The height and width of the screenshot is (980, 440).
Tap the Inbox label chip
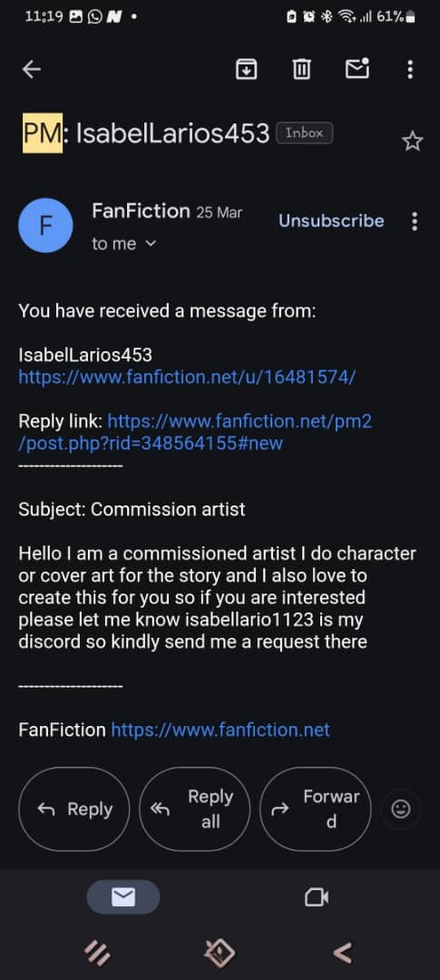[305, 133]
